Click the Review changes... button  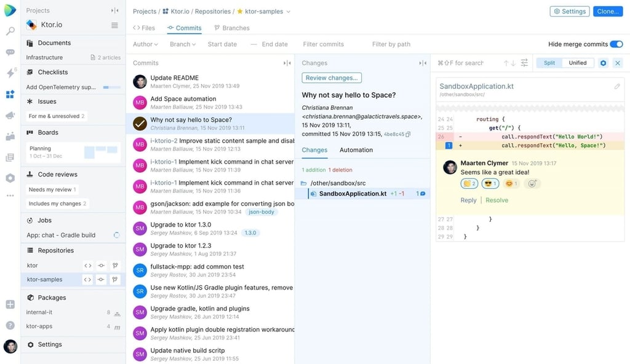click(x=332, y=78)
